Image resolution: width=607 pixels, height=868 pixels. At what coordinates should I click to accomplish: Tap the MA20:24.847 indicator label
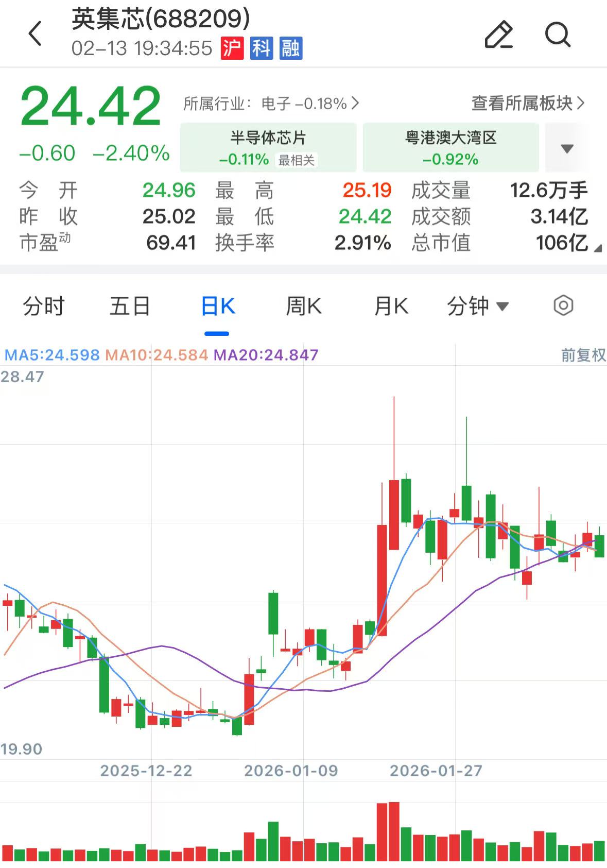point(266,355)
